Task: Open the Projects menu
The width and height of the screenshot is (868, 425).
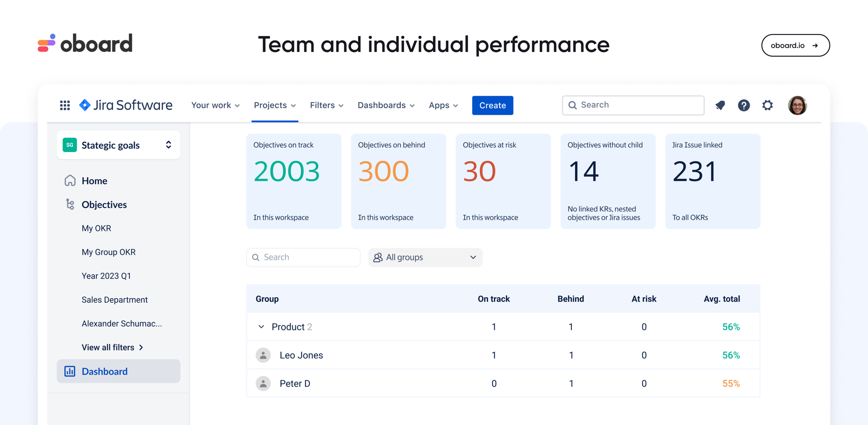Action: (275, 105)
